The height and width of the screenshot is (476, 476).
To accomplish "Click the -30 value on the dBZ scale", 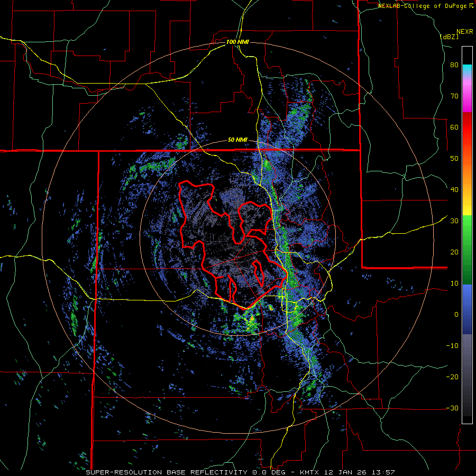I will [x=452, y=408].
